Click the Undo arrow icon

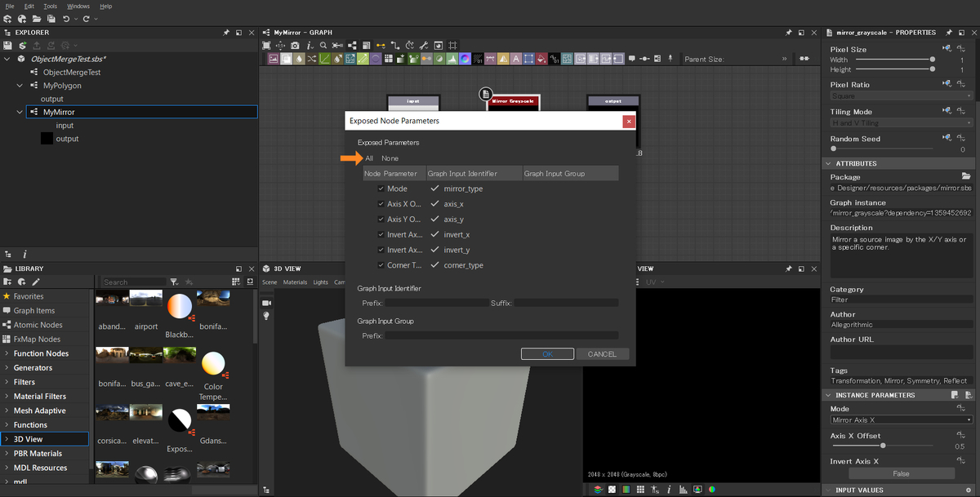coord(66,18)
